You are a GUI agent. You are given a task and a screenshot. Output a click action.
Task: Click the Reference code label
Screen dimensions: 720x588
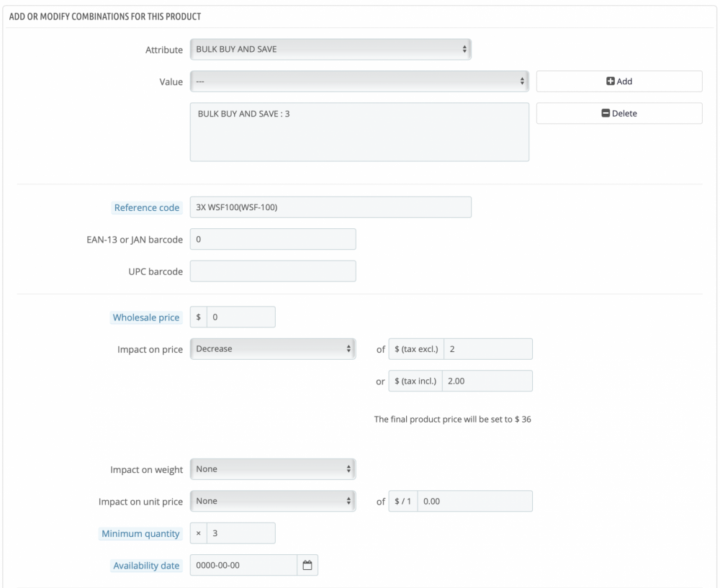pos(147,208)
